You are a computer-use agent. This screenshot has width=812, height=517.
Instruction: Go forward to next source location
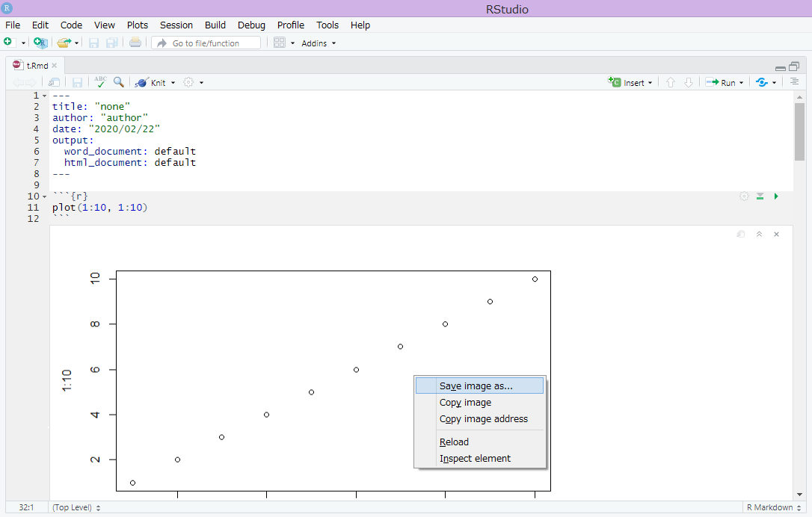pyautogui.click(x=31, y=83)
